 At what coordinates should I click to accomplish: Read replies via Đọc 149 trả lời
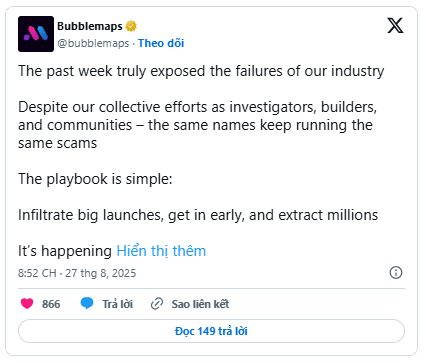point(212,331)
